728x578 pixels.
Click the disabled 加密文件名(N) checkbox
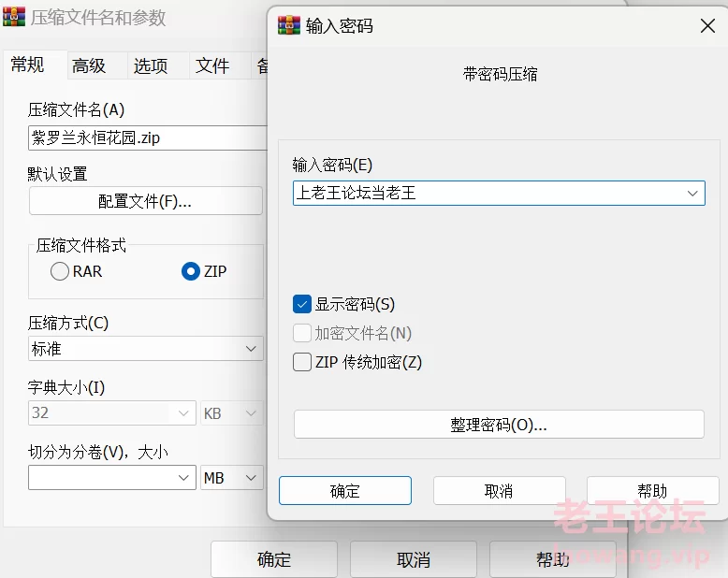pyautogui.click(x=302, y=333)
